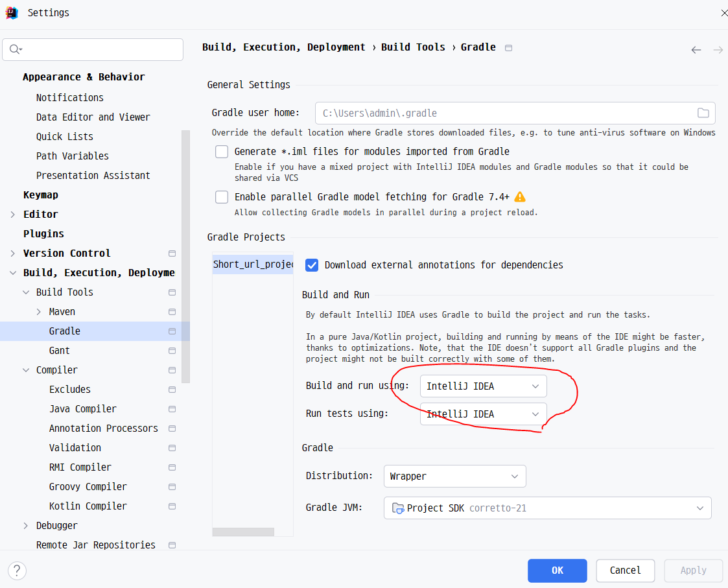Click the project-level icon on Version Control row
The width and height of the screenshot is (728, 588).
tap(172, 253)
